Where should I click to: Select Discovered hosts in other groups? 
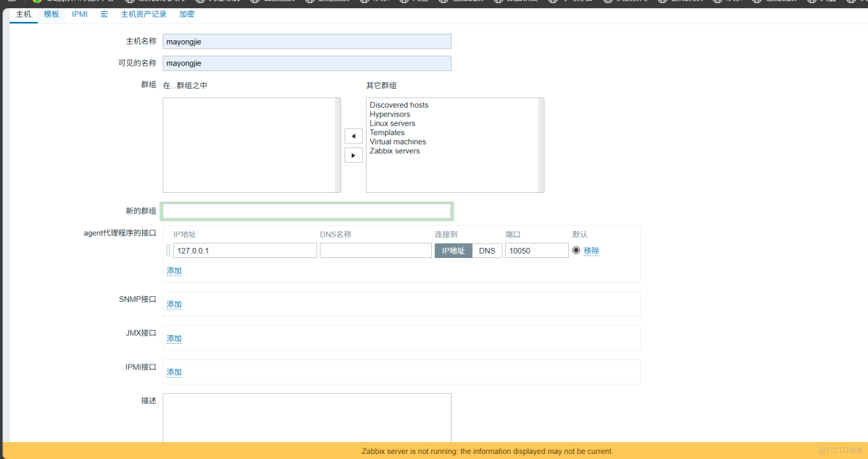point(399,105)
